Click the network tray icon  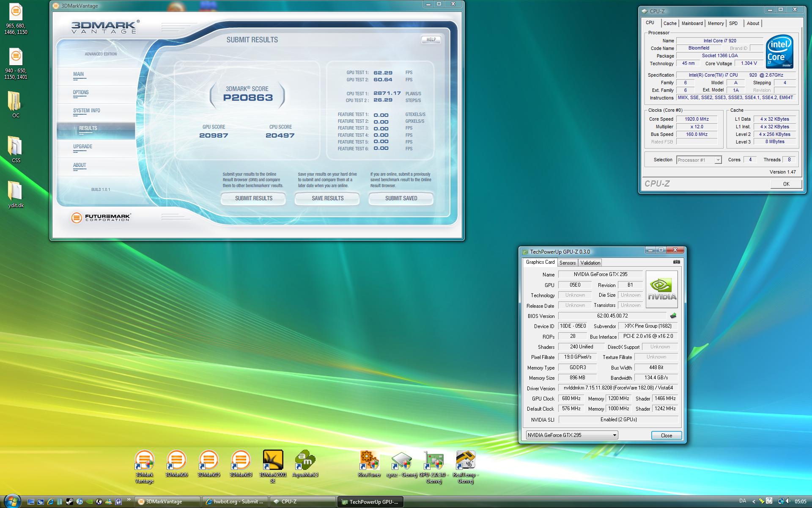point(781,501)
